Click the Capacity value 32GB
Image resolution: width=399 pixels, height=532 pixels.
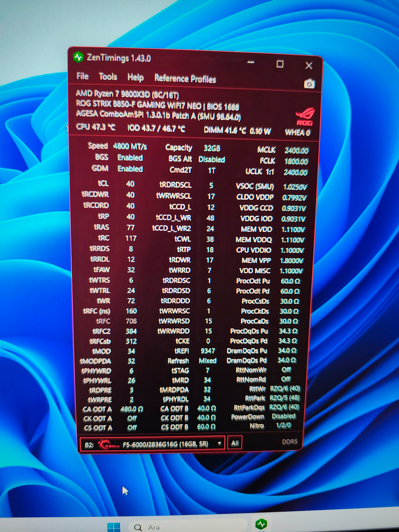pyautogui.click(x=212, y=148)
